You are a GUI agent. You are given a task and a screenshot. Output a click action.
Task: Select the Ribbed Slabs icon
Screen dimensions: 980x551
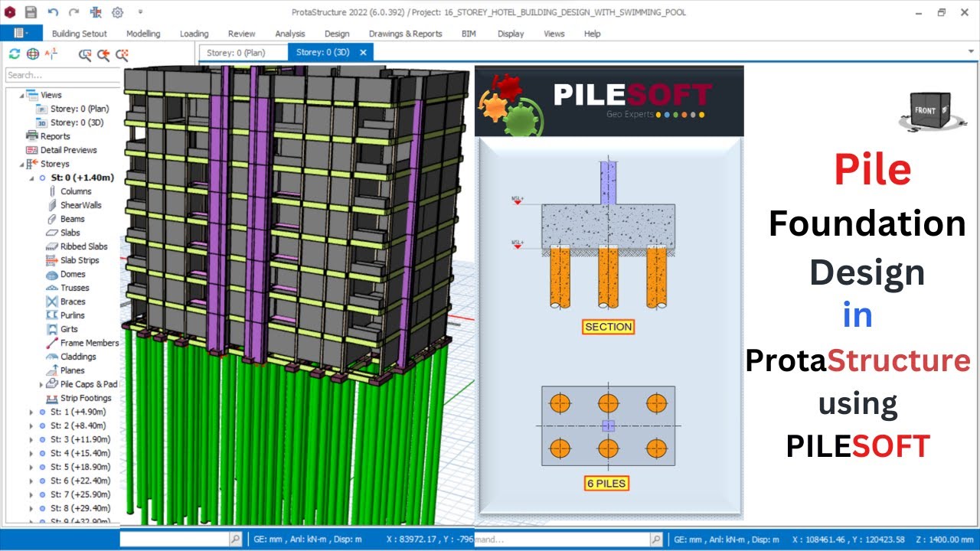coord(52,246)
